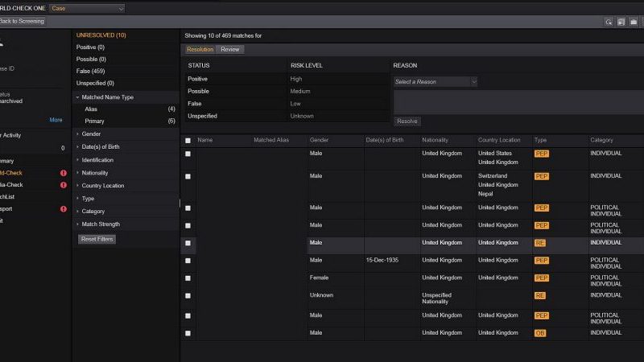Check the box for the first match row
This screenshot has width=644, height=362.
click(x=188, y=154)
